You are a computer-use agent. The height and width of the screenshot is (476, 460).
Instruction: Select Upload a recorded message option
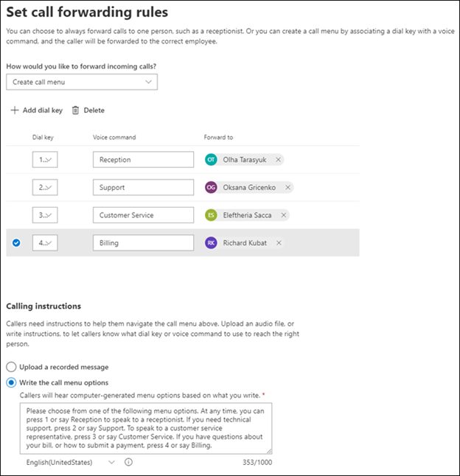(x=11, y=367)
